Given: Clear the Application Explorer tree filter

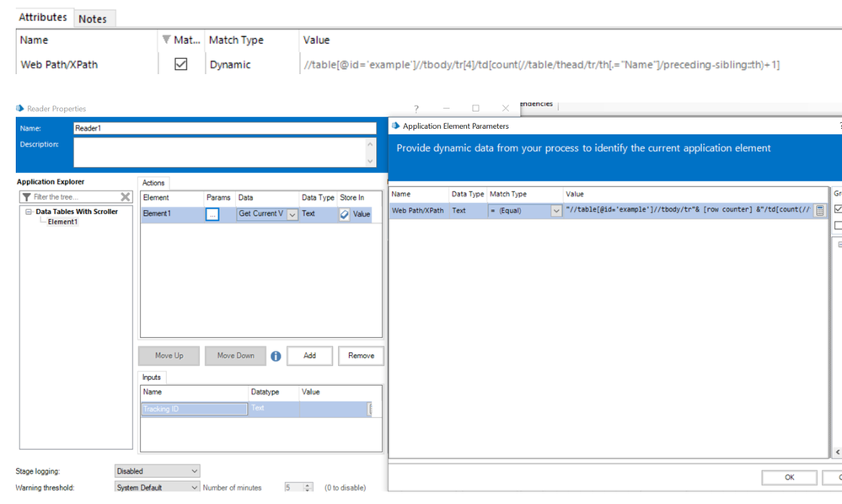Looking at the screenshot, I should [x=126, y=197].
